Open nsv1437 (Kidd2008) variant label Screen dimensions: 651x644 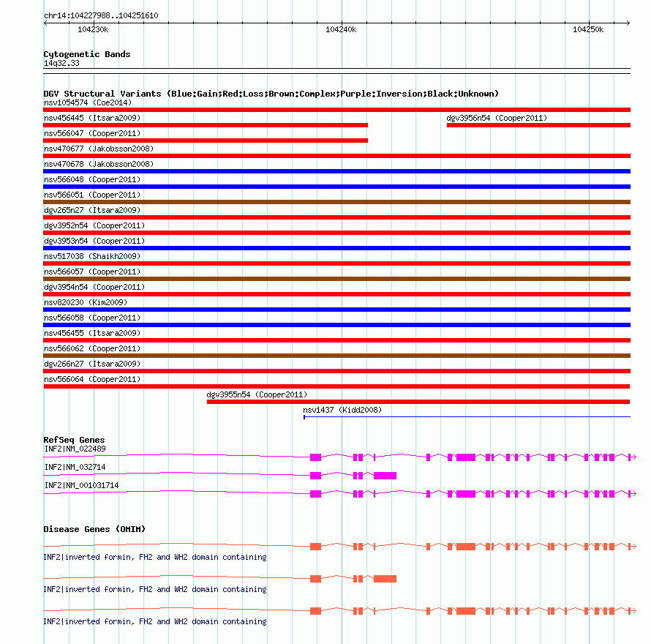pos(342,410)
